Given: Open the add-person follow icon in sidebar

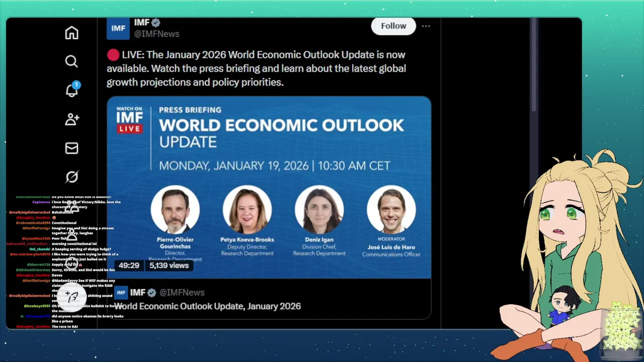Looking at the screenshot, I should click(x=72, y=119).
